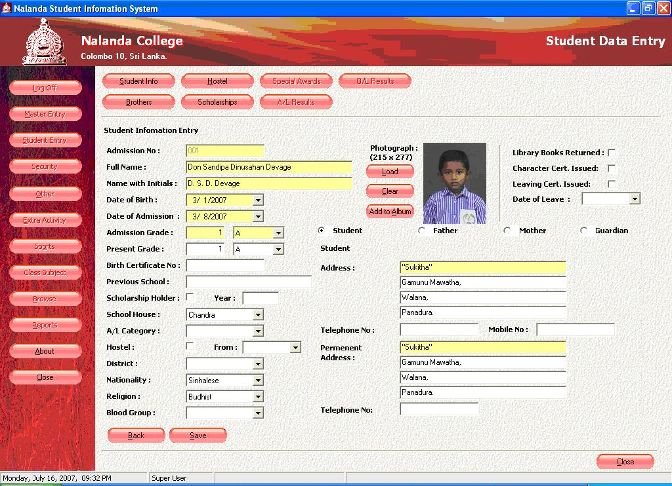Expand the Present Grade class dropdown

[278, 249]
